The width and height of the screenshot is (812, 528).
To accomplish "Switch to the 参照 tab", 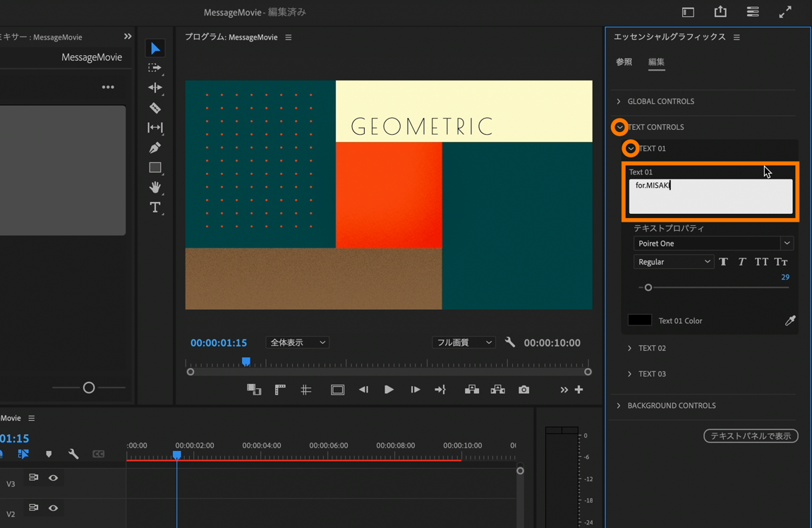I will point(624,62).
